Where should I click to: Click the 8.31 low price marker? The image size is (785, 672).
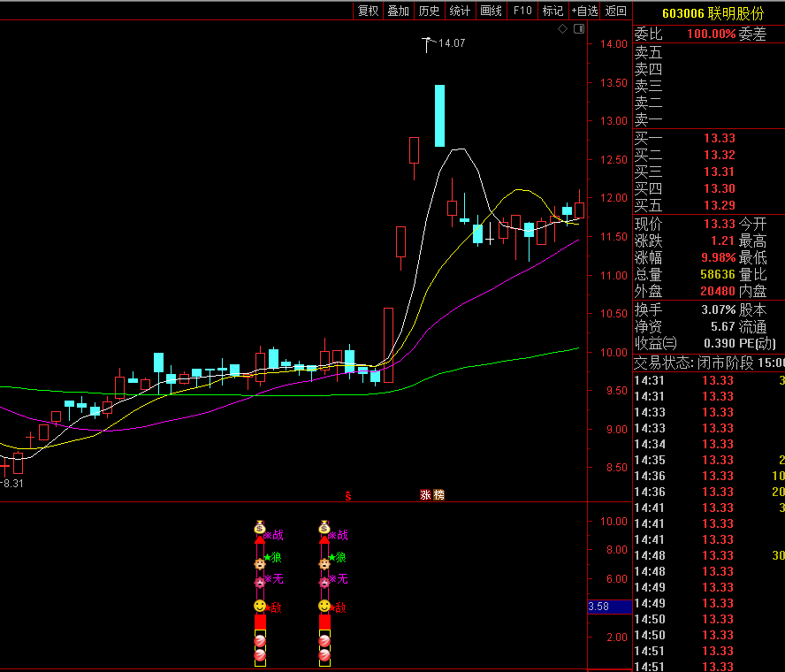point(12,484)
